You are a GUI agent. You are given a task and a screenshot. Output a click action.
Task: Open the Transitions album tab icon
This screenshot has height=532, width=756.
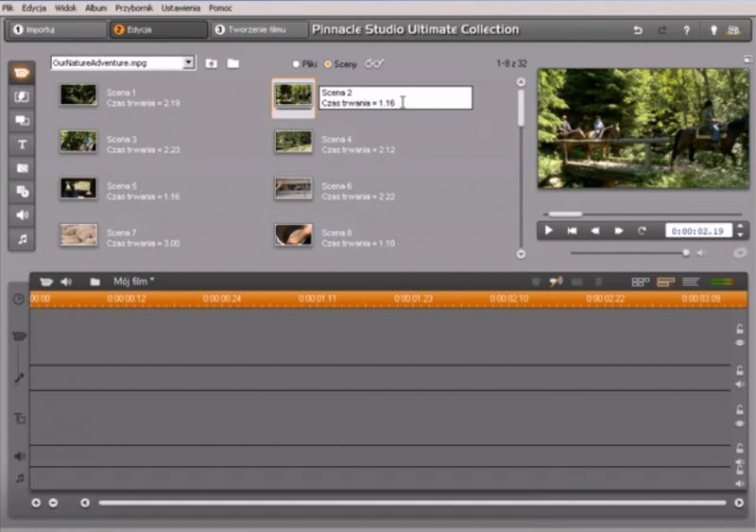pos(22,97)
